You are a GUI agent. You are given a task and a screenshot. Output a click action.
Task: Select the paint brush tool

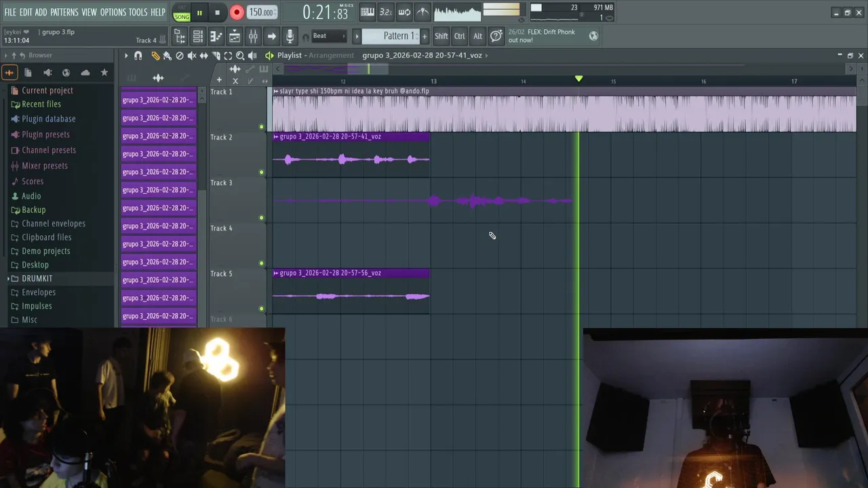[x=167, y=56]
